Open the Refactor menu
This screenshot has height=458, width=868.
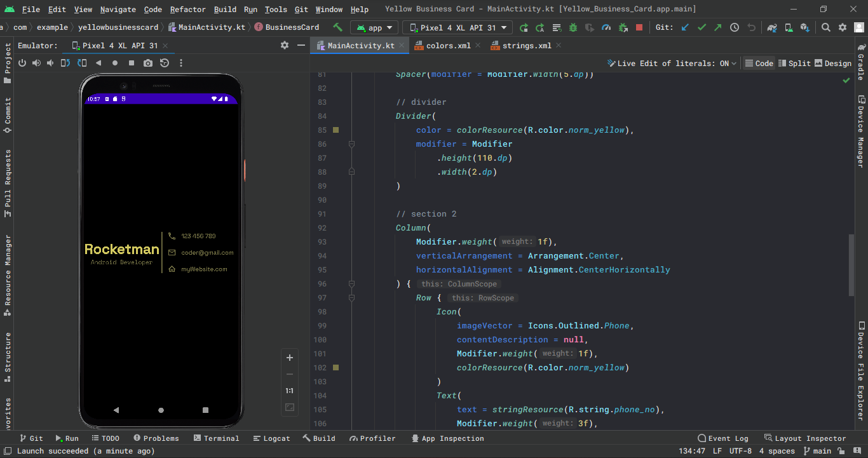[187, 9]
